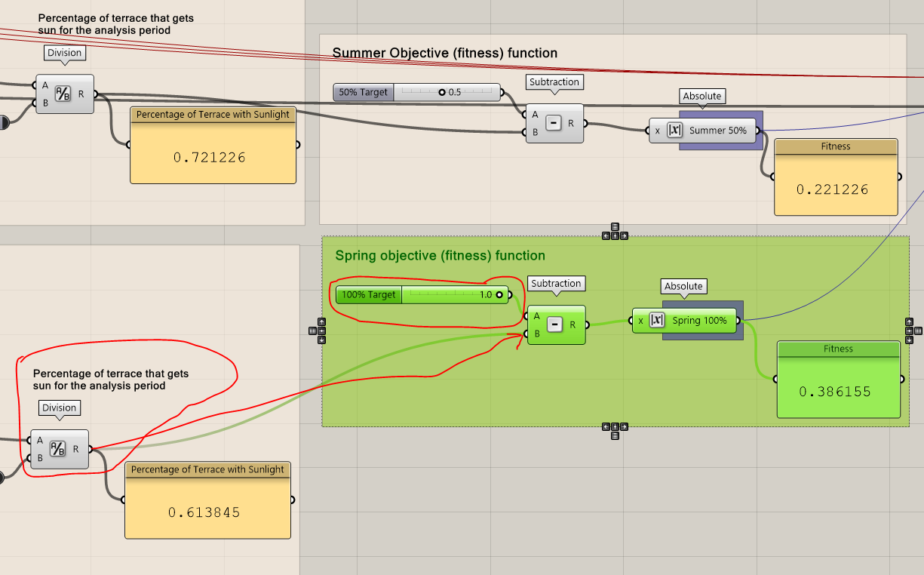Click the 100% Target slider grip at 1.0
Image resolution: width=924 pixels, height=575 pixels.
pyautogui.click(x=499, y=294)
